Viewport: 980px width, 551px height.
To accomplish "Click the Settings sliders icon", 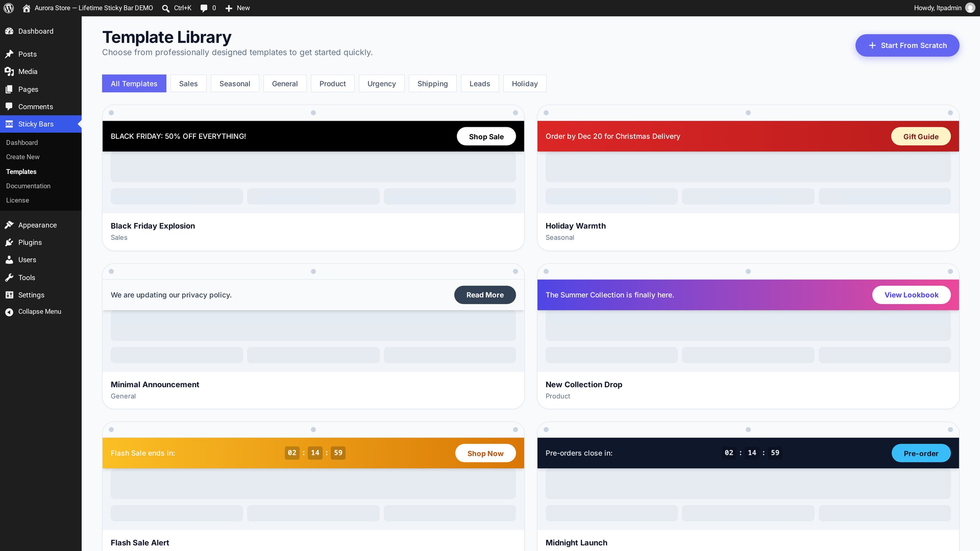I will (x=9, y=295).
